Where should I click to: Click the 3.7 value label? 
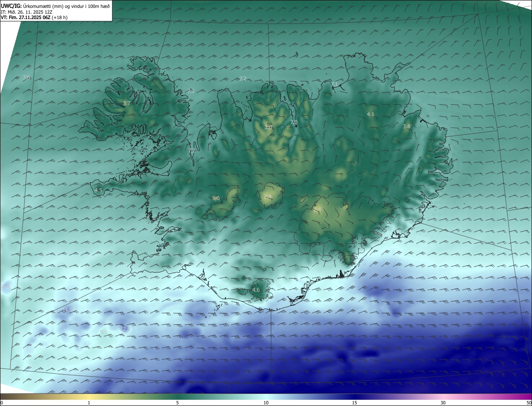pos(127,103)
